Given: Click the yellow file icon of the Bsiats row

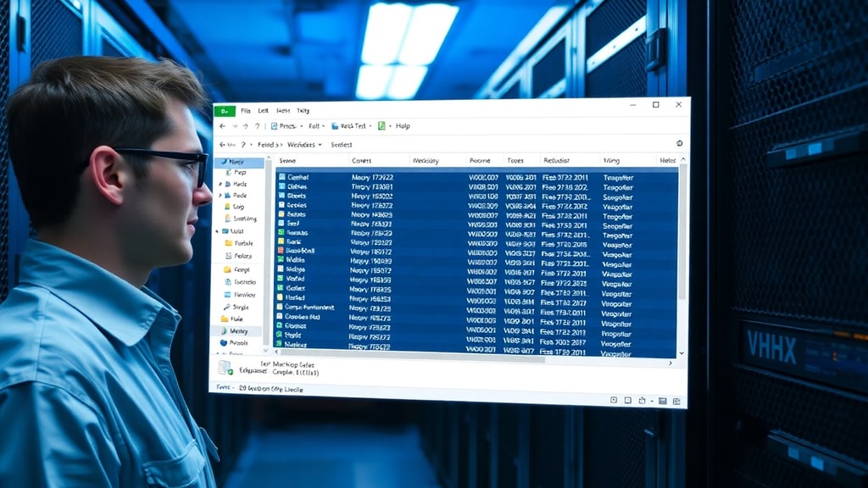Looking at the screenshot, I should click(x=281, y=214).
